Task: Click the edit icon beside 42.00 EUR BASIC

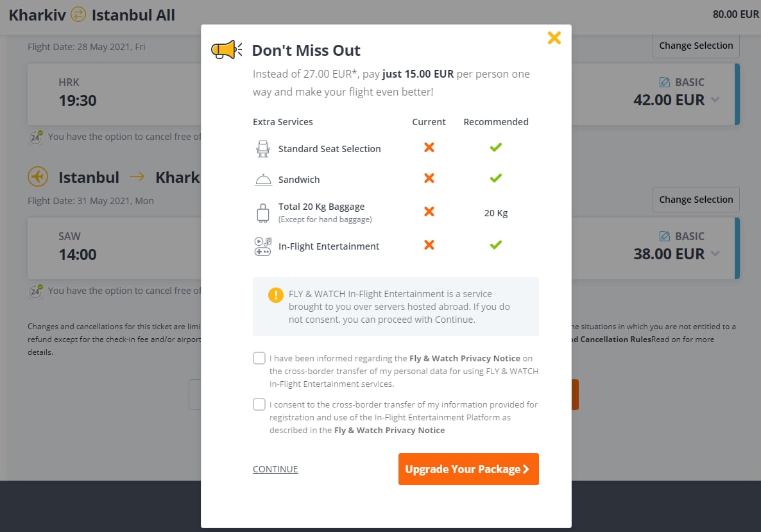Action: point(664,82)
